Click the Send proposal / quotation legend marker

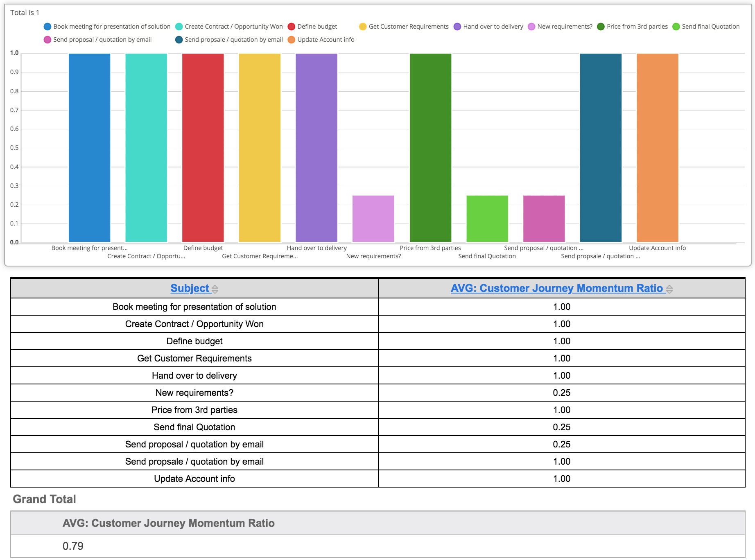(x=47, y=40)
